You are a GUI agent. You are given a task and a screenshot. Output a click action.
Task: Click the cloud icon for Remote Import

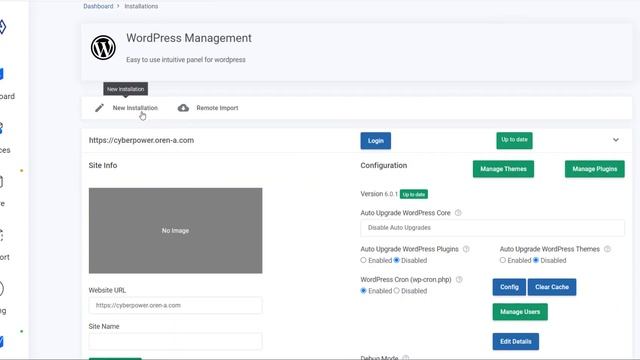point(183,108)
